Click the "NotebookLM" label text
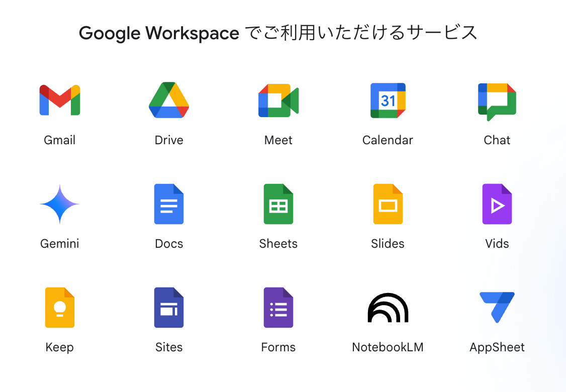 tap(388, 347)
